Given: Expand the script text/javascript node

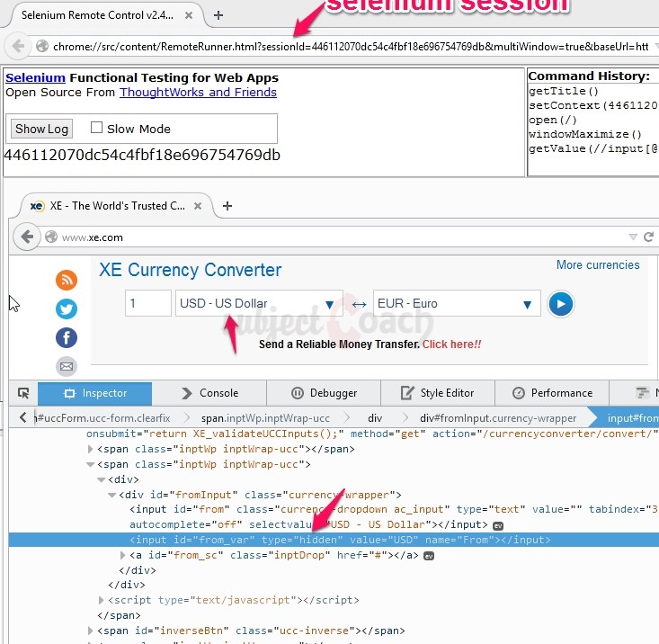Looking at the screenshot, I should tap(101, 600).
